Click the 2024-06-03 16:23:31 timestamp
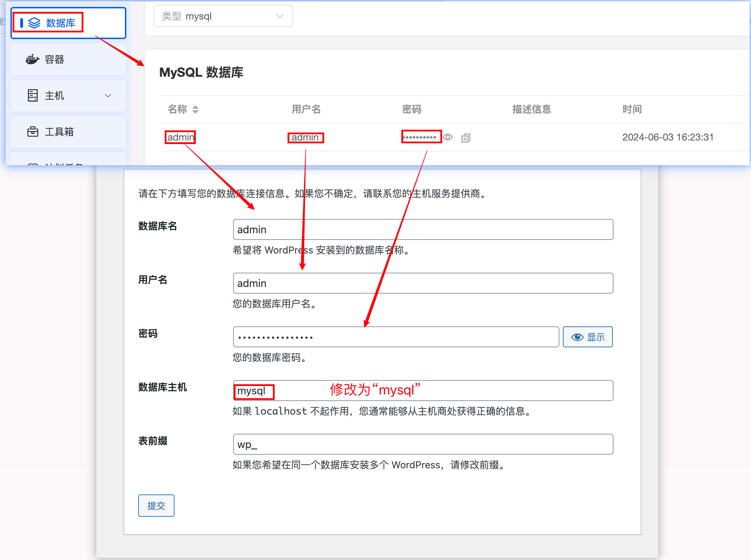751x560 pixels. (x=668, y=137)
